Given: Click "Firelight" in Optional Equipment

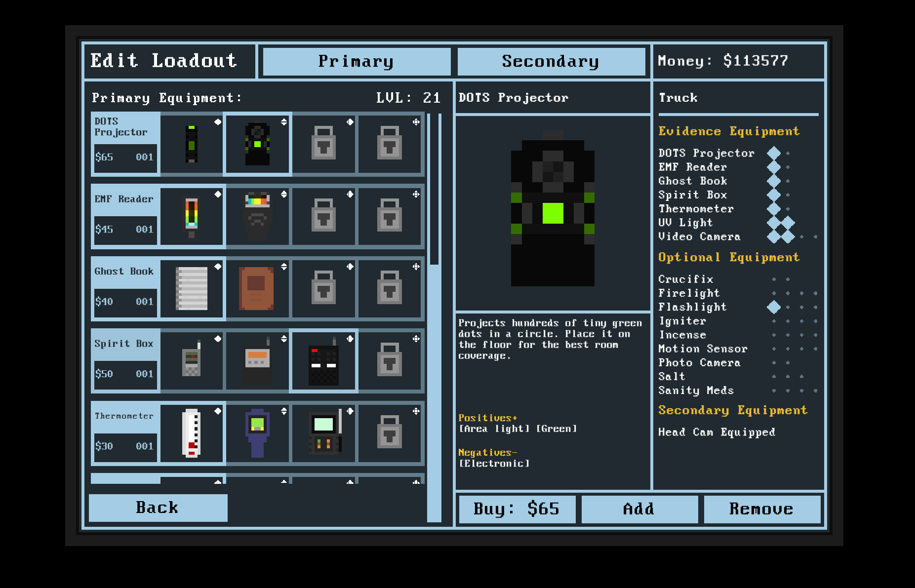Looking at the screenshot, I should tap(689, 293).
